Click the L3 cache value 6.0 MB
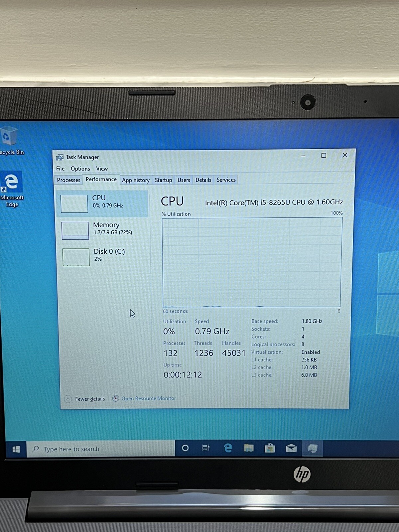 309,375
